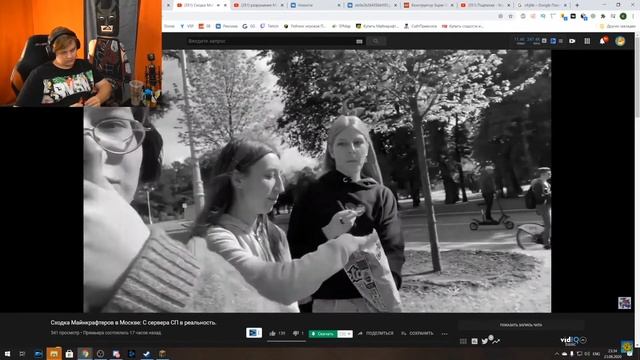Click the vidIQ grid icon below chat

pyautogui.click(x=463, y=341)
